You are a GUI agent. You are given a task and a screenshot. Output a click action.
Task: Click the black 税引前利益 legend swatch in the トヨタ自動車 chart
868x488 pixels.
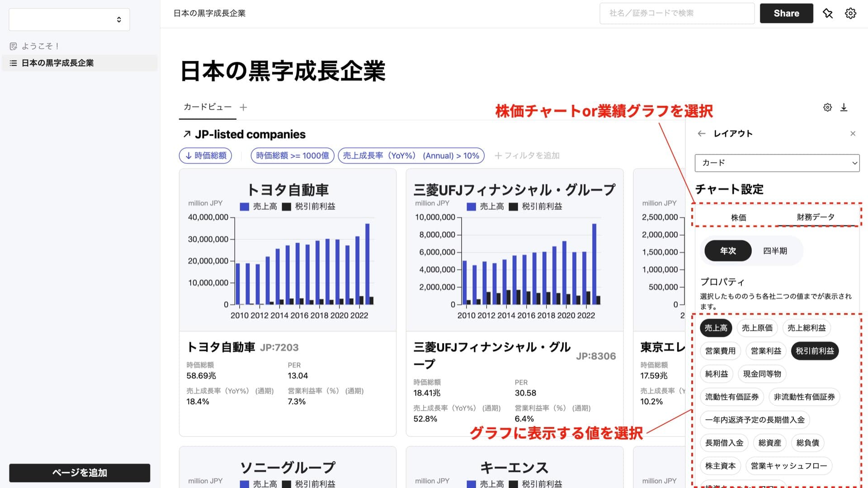tap(286, 206)
